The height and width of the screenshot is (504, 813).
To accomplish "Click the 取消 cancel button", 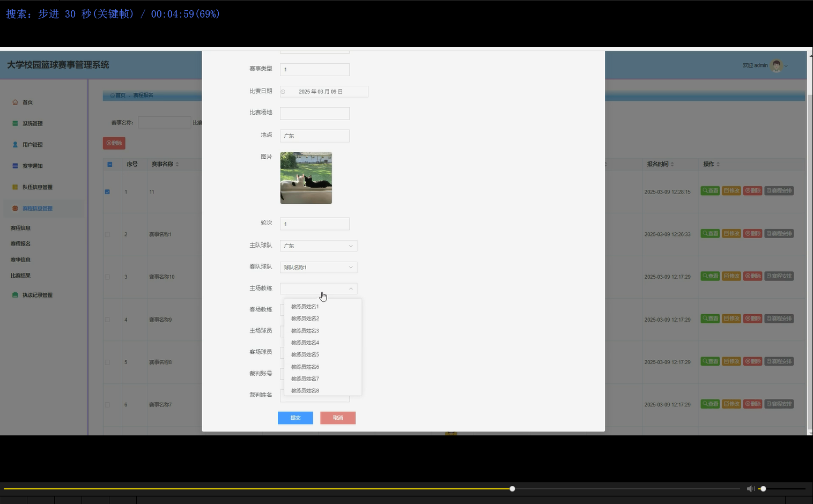I will [338, 418].
